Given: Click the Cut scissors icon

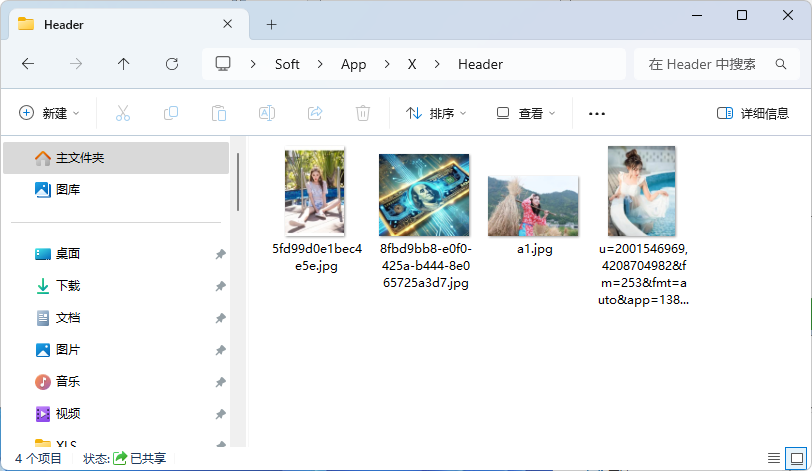Looking at the screenshot, I should click(x=123, y=113).
